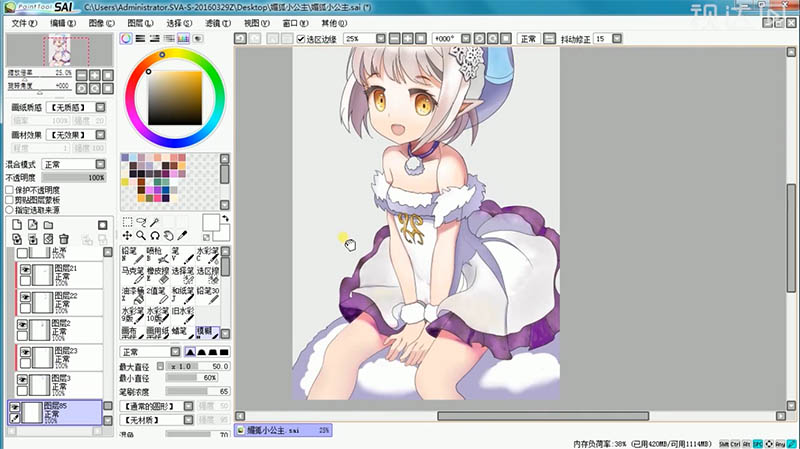
Task: Click the undo arrow in toolbar
Action: pos(240,38)
